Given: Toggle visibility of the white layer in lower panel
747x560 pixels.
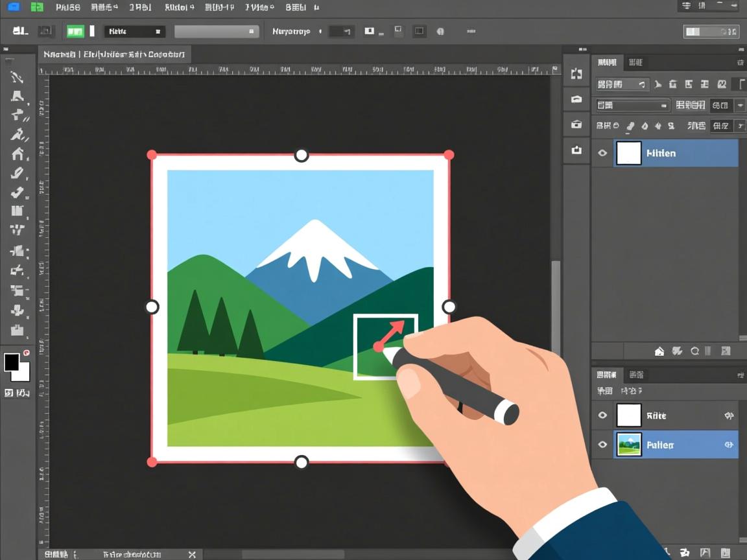Looking at the screenshot, I should 602,415.
